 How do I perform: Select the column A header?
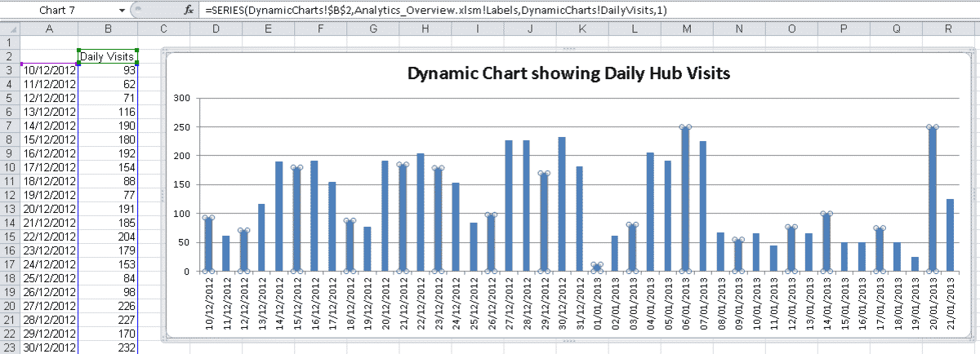point(49,29)
